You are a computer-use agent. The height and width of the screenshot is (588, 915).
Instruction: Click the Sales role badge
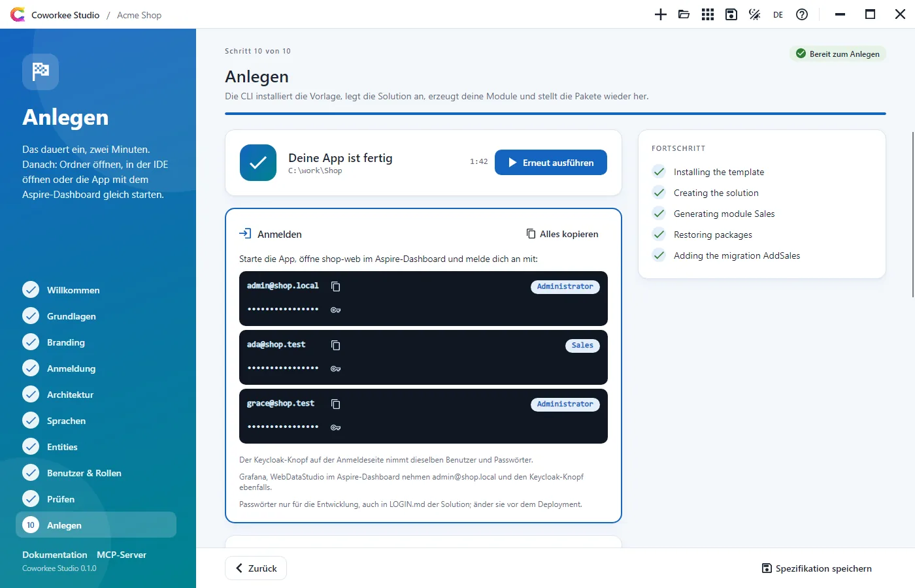(x=582, y=345)
